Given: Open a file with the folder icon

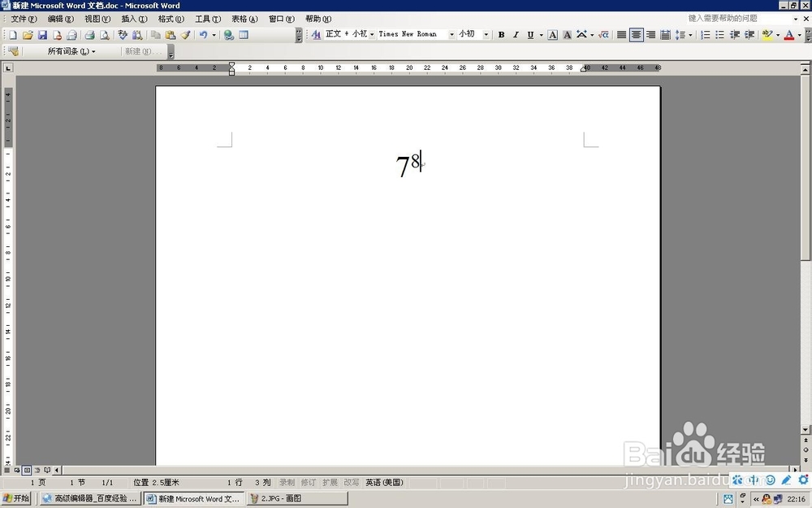Looking at the screenshot, I should (28, 35).
